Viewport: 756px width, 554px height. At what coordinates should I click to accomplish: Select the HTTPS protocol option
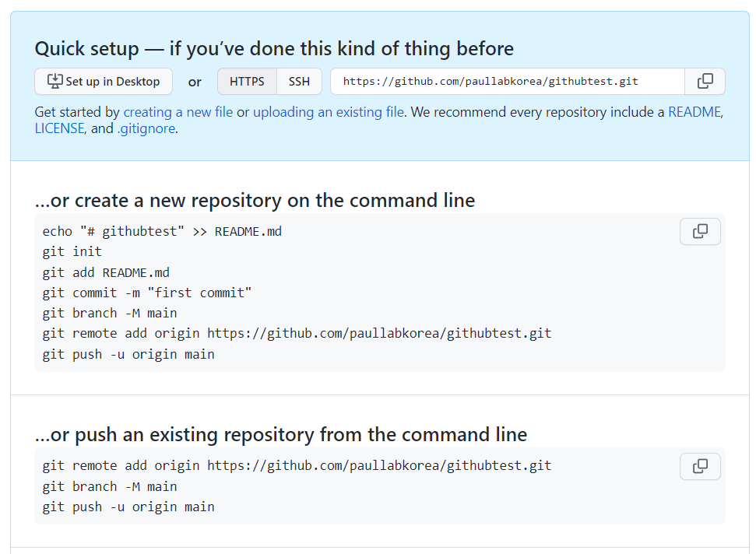247,82
